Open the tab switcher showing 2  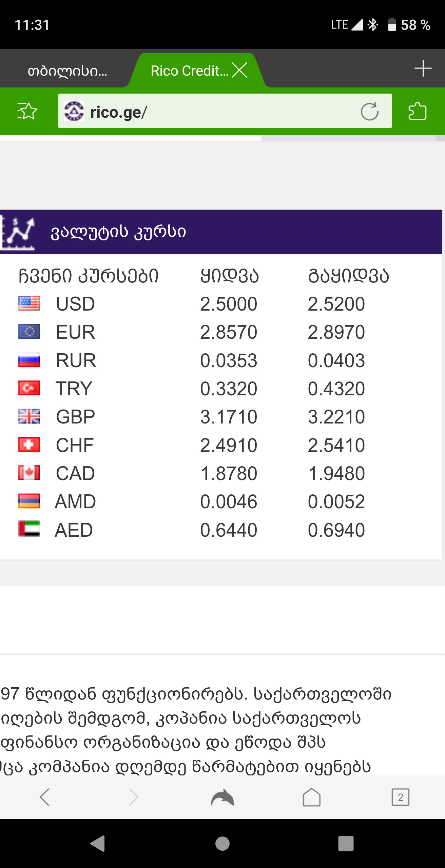pyautogui.click(x=400, y=797)
